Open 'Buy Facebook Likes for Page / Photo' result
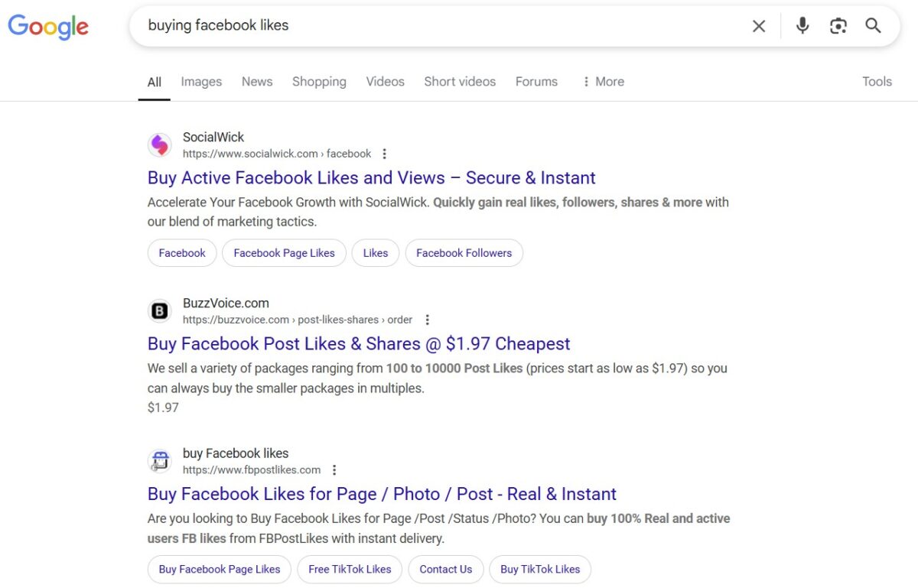This screenshot has height=588, width=918. click(x=382, y=494)
